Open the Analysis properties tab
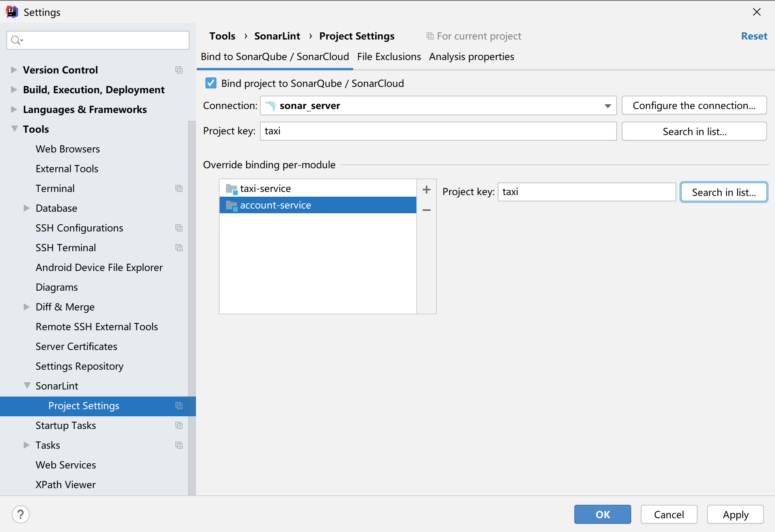This screenshot has height=532, width=775. pos(471,57)
